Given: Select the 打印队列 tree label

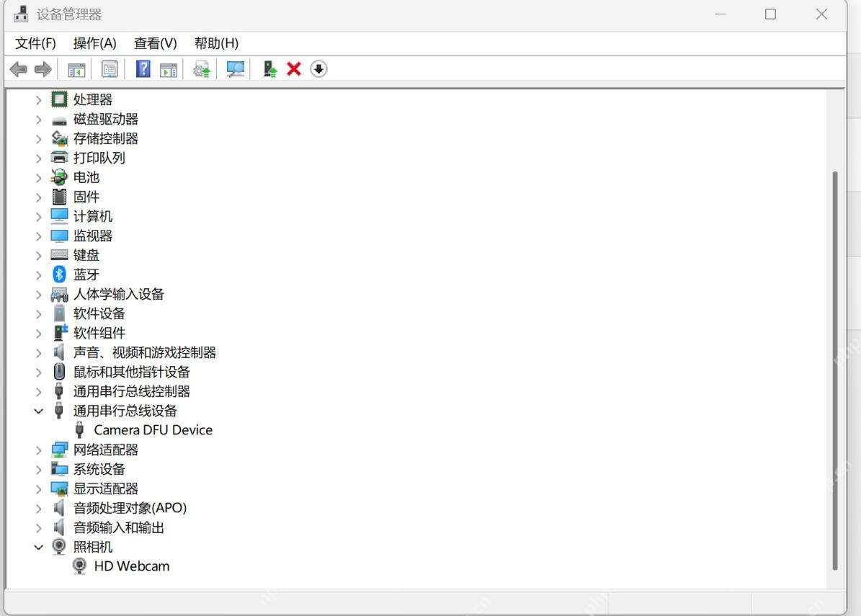Looking at the screenshot, I should [x=99, y=158].
